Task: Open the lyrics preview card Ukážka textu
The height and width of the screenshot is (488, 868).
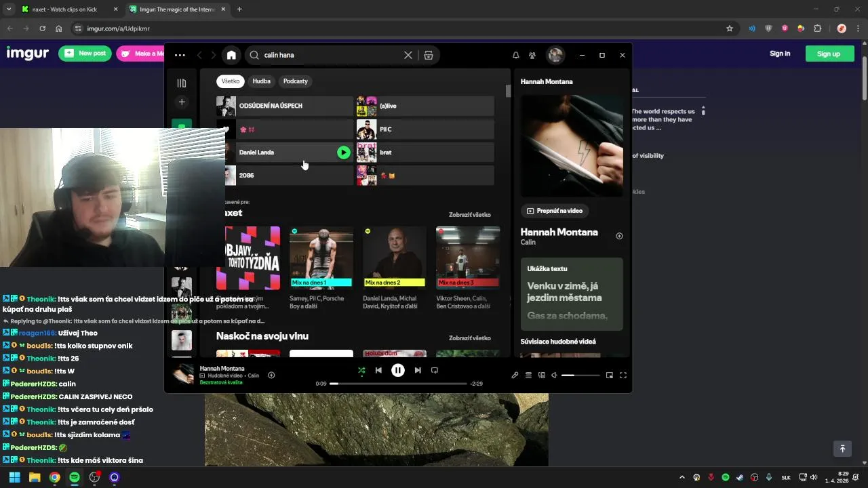Action: [x=572, y=293]
